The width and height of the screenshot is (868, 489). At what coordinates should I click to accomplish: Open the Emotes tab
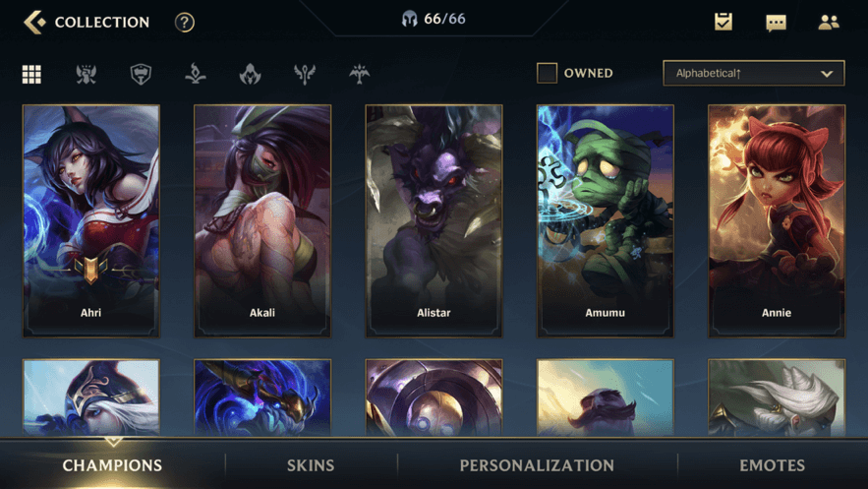pyautogui.click(x=773, y=465)
